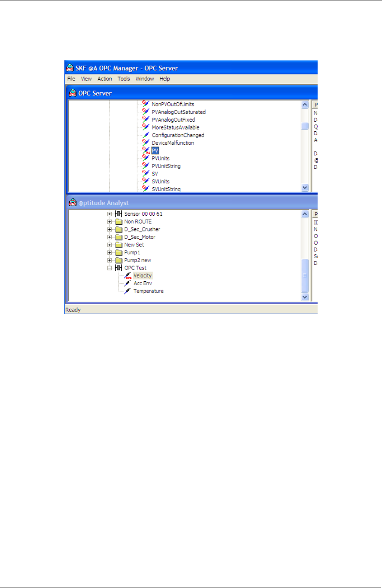Open the Tools menu
Image resolution: width=382 pixels, height=588 pixels.
pos(124,79)
